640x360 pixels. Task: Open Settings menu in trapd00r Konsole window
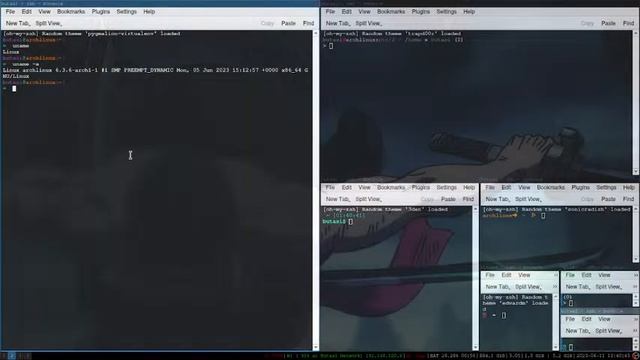pyautogui.click(x=447, y=12)
